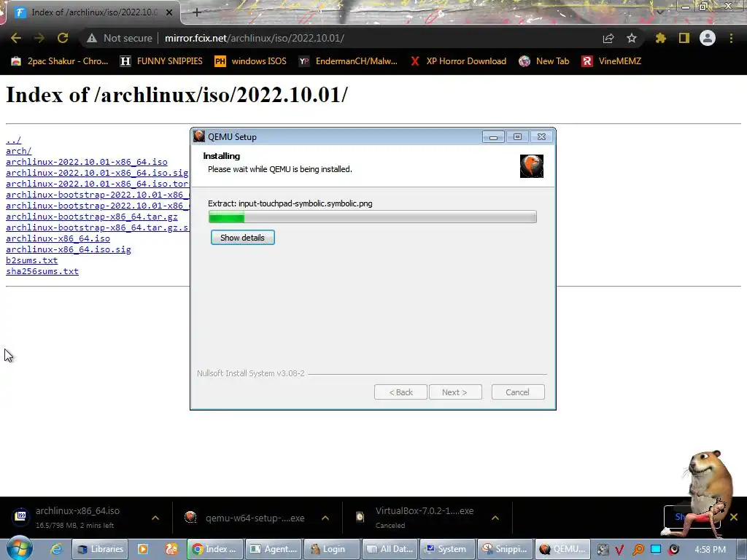Screen dimensions: 747x560
Task: Click the archlinux-x86_64.iso link
Action: coord(58,238)
